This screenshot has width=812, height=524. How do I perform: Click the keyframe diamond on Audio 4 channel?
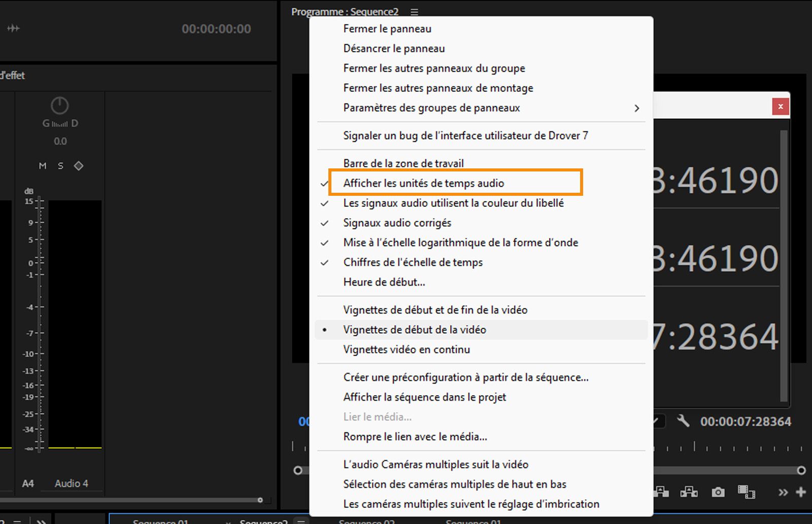[79, 165]
